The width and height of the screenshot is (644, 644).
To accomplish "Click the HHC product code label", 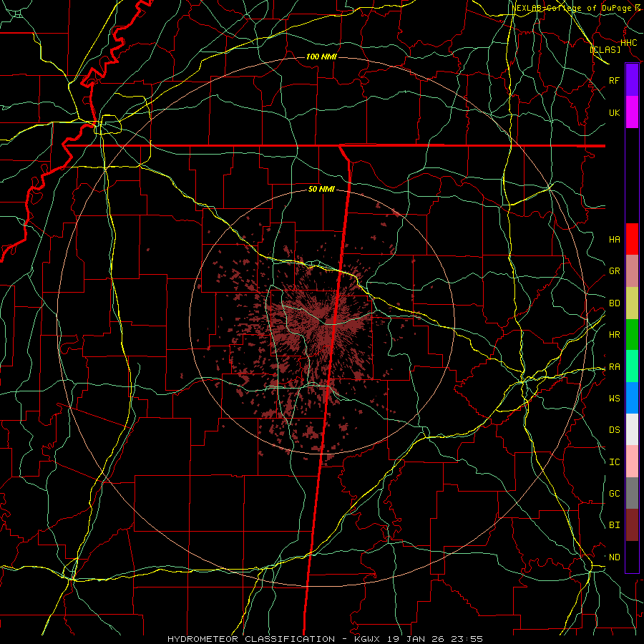I will tap(628, 43).
